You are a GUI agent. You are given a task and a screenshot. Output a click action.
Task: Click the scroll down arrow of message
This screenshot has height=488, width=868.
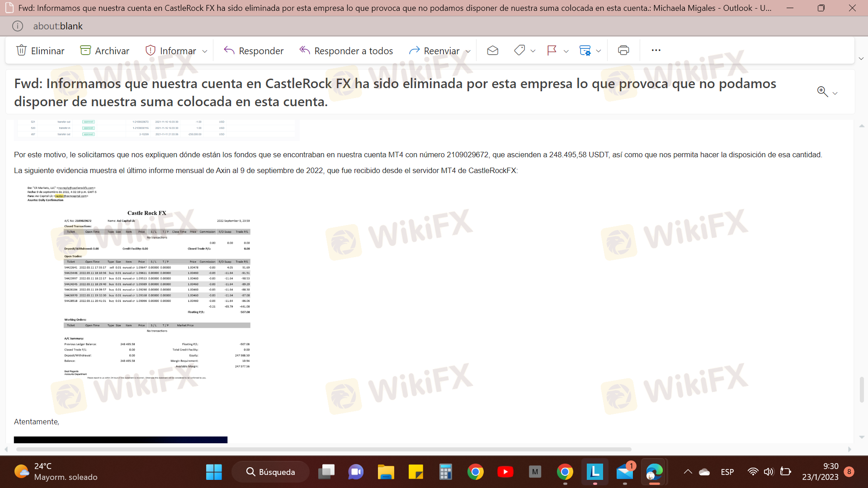tap(862, 437)
